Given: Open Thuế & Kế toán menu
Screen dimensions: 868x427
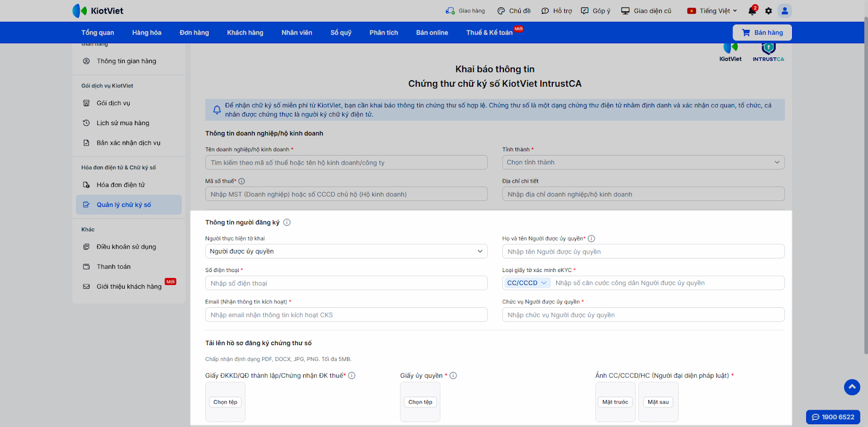Looking at the screenshot, I should click(x=489, y=33).
